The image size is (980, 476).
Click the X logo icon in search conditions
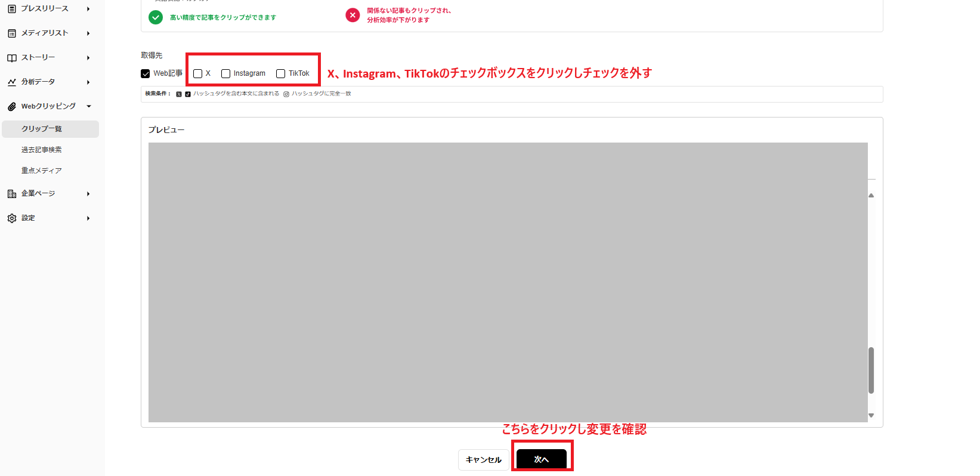179,94
